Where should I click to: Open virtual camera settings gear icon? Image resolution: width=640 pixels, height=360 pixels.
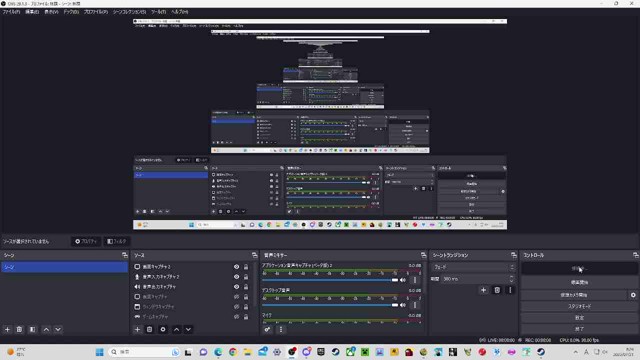633,295
